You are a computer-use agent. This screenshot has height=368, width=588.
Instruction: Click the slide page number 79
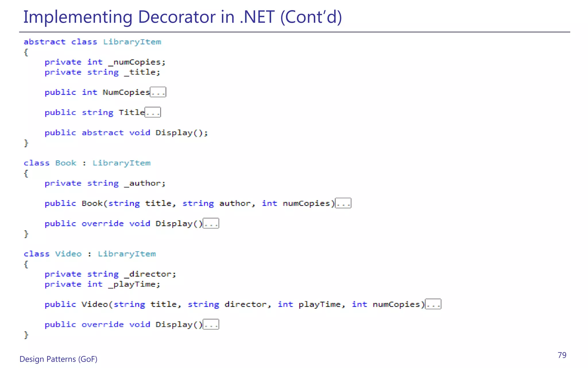(562, 355)
